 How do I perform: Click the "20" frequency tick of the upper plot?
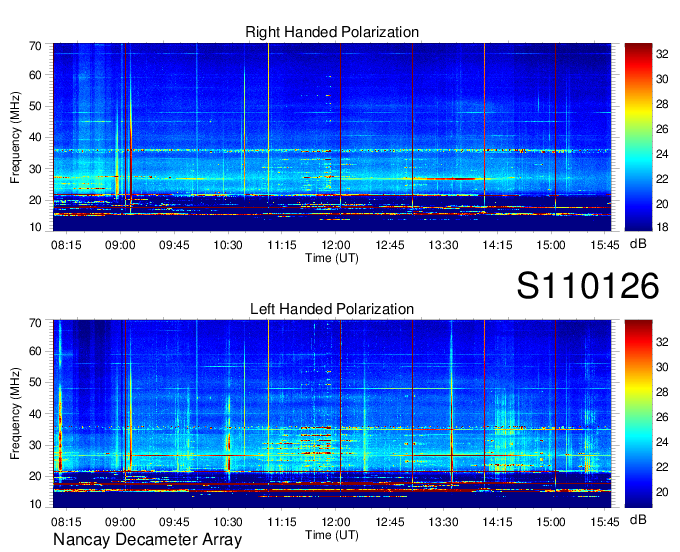(x=35, y=200)
